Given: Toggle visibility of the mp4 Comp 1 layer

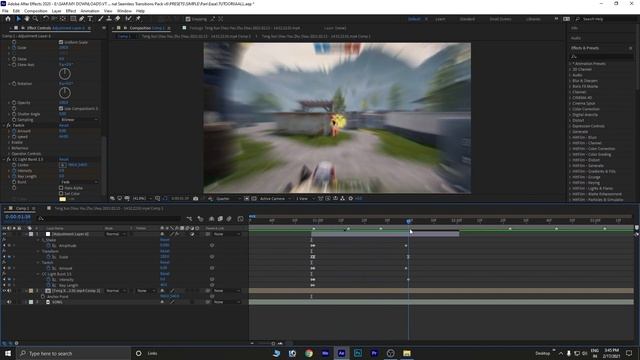Looking at the screenshot, I should [x=4, y=291].
